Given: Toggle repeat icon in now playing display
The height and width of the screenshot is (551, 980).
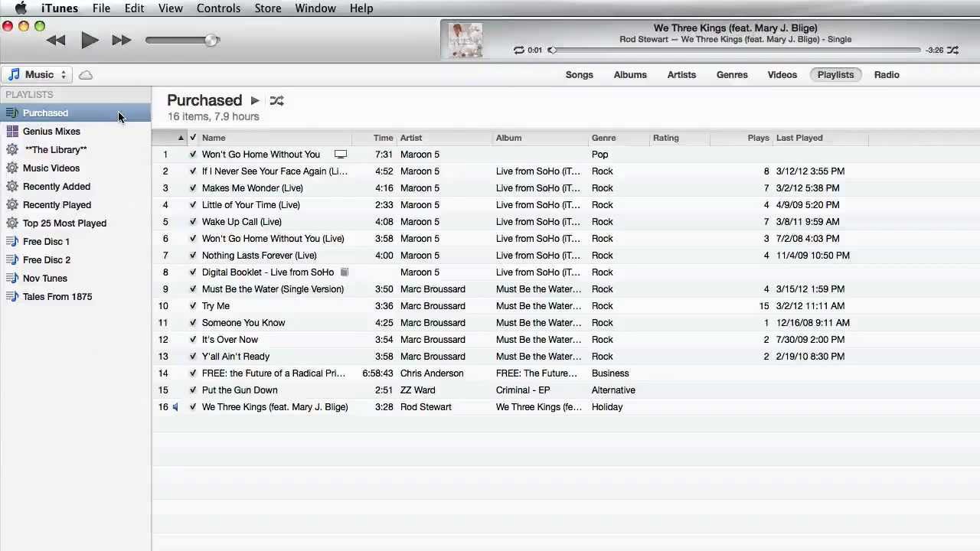Looking at the screenshot, I should [x=519, y=51].
